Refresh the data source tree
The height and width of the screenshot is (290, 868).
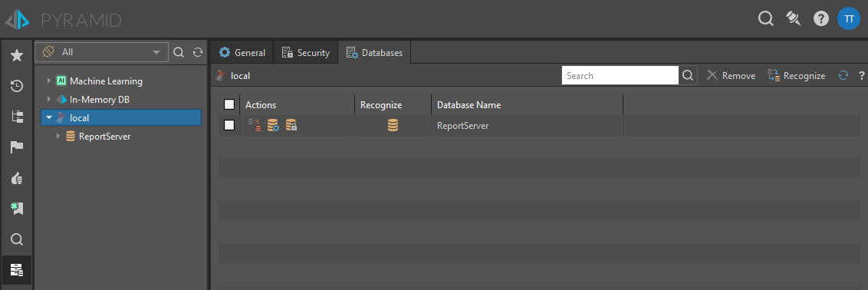[198, 52]
